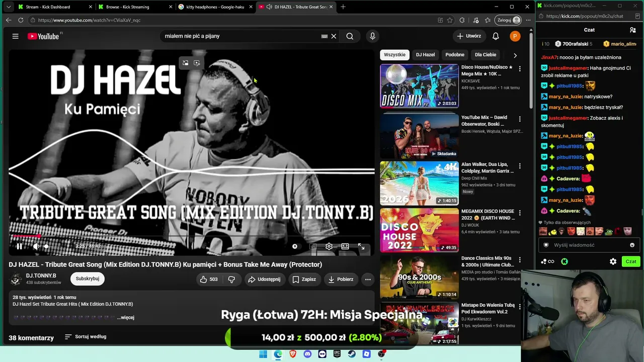
Task: Go to the YouTube home logo
Action: [43, 36]
